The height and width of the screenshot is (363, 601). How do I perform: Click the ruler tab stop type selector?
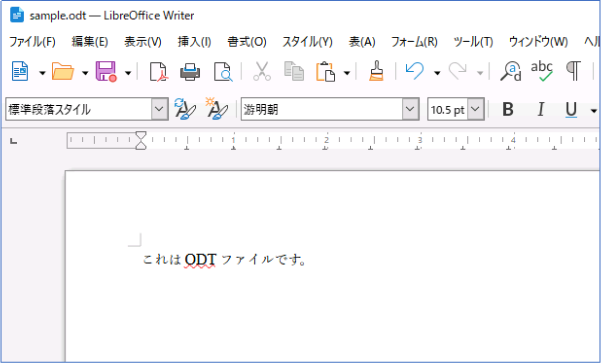point(13,141)
